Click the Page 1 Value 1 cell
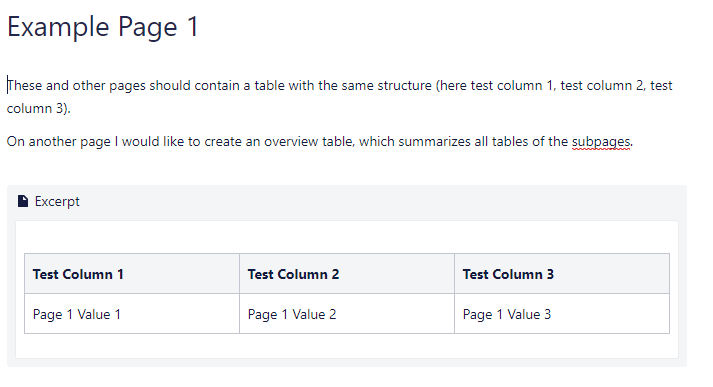 (x=132, y=314)
